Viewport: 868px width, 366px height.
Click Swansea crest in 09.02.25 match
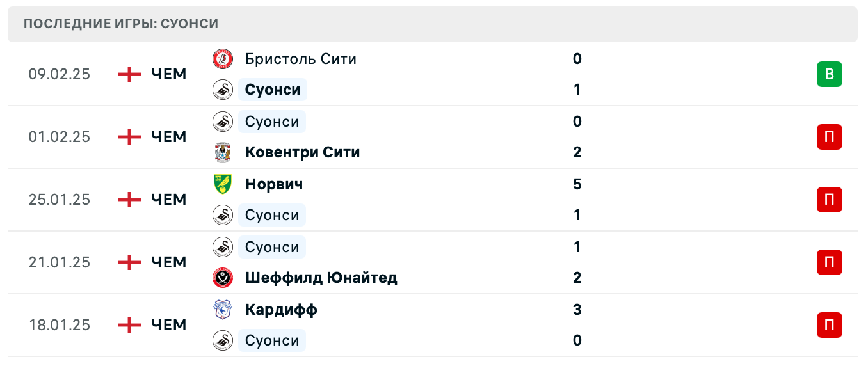223,90
